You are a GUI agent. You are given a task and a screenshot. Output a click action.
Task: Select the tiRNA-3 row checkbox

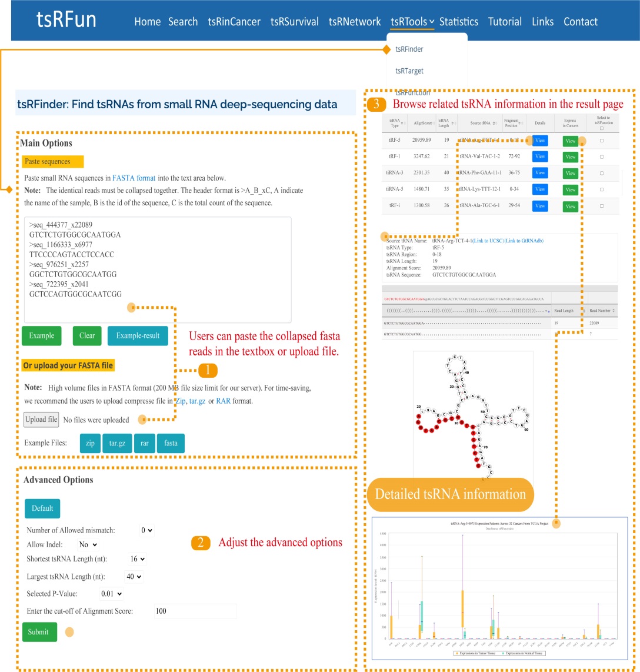click(x=601, y=173)
